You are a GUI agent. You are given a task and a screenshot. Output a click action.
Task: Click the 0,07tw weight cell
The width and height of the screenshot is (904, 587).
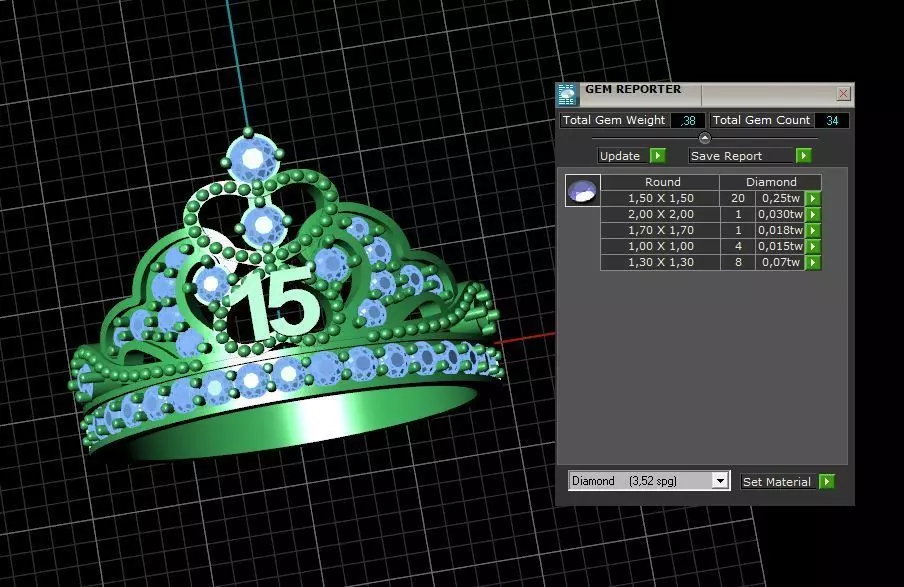pyautogui.click(x=780, y=262)
